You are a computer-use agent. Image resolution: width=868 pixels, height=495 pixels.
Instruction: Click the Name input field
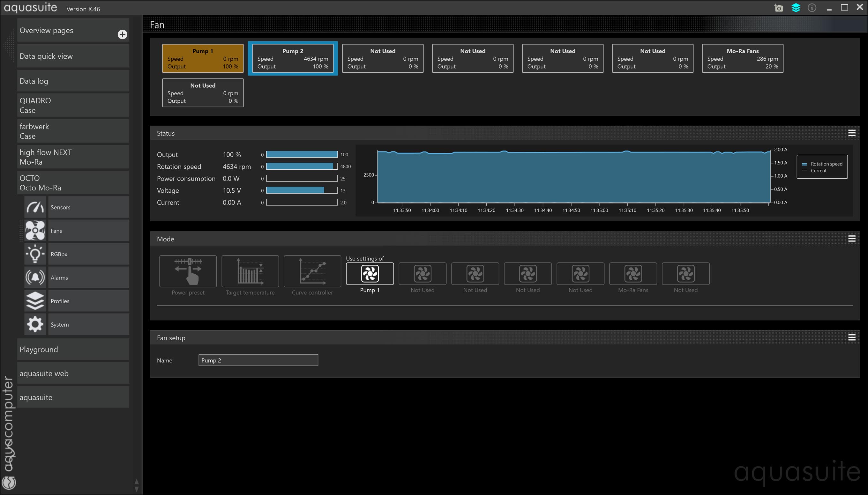click(x=258, y=360)
